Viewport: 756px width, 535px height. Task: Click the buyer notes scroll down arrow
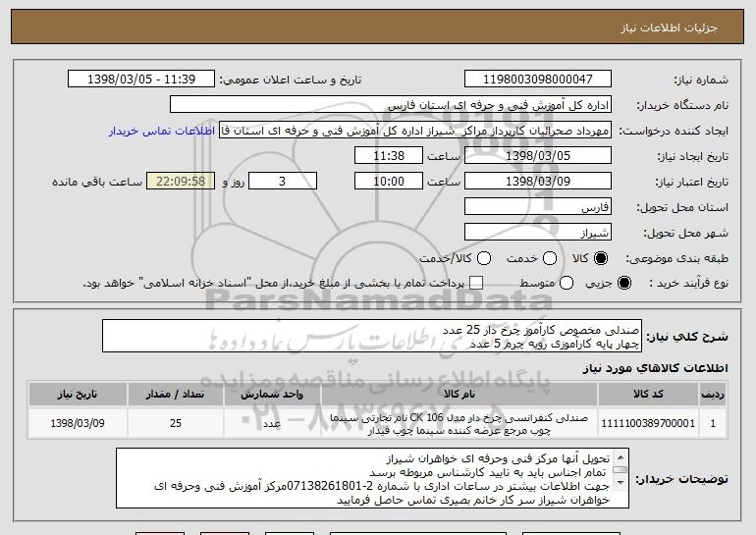click(x=621, y=483)
